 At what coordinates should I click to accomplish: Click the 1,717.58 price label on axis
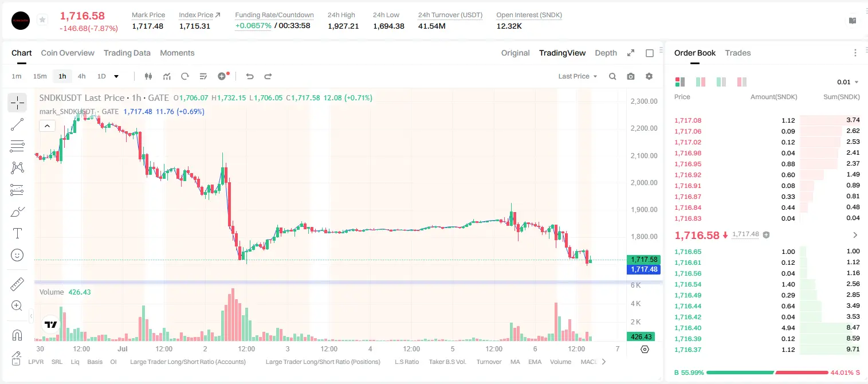tap(643, 260)
